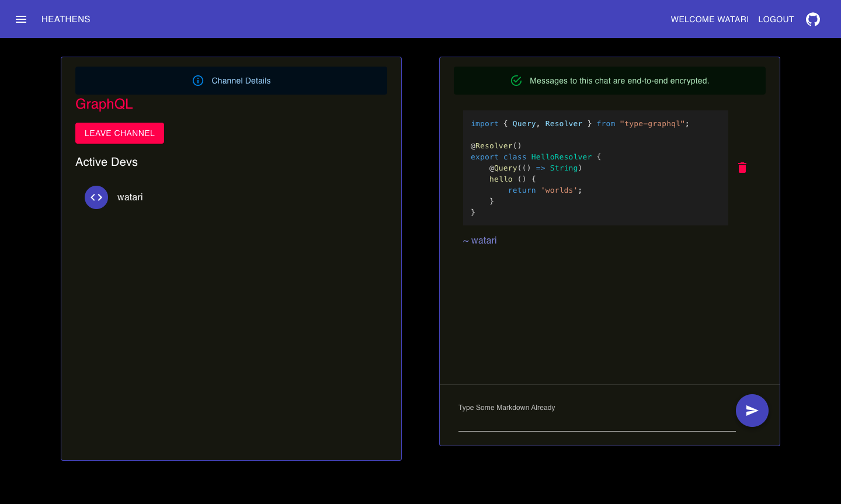841x504 pixels.
Task: Click the Active Devs heading
Action: pos(107,162)
